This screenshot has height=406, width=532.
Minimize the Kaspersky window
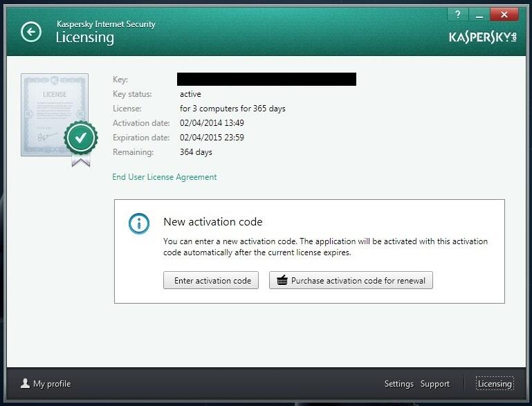479,15
